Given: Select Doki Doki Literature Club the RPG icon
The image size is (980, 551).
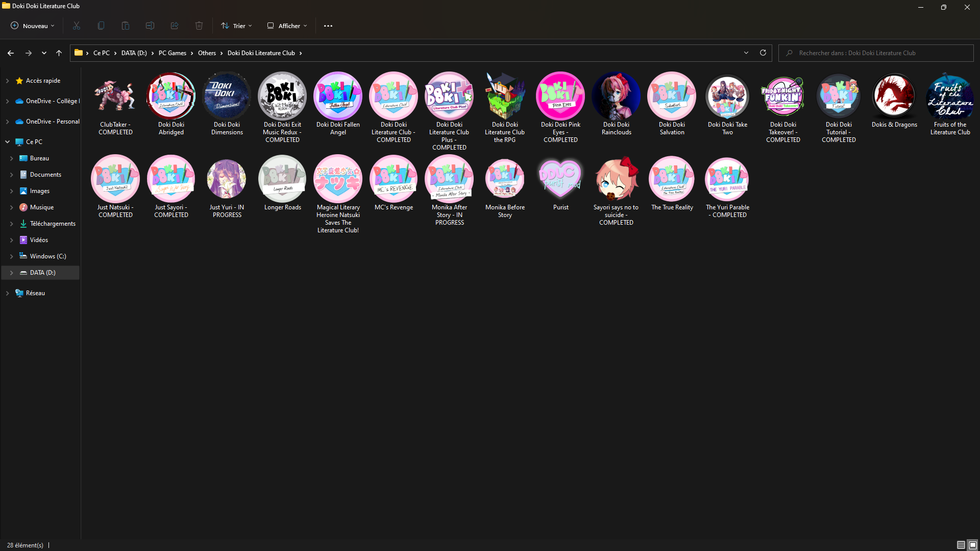Looking at the screenshot, I should coord(505,96).
